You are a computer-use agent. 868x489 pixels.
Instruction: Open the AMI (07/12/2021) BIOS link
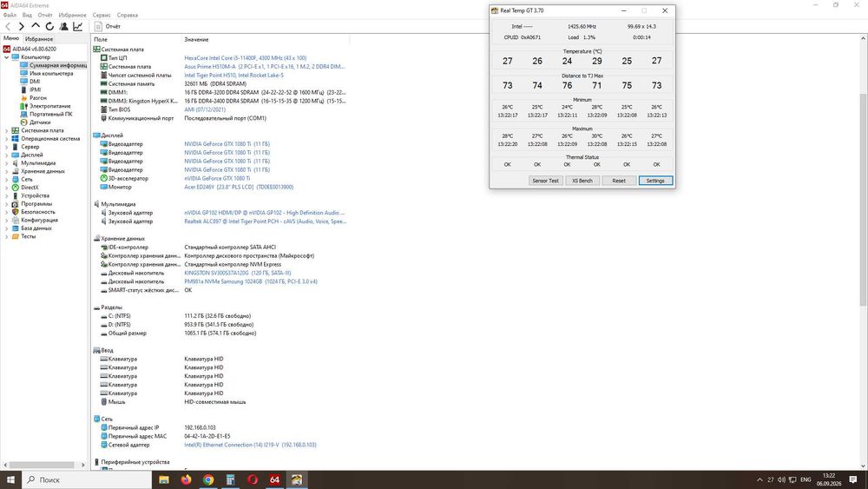pyautogui.click(x=205, y=109)
